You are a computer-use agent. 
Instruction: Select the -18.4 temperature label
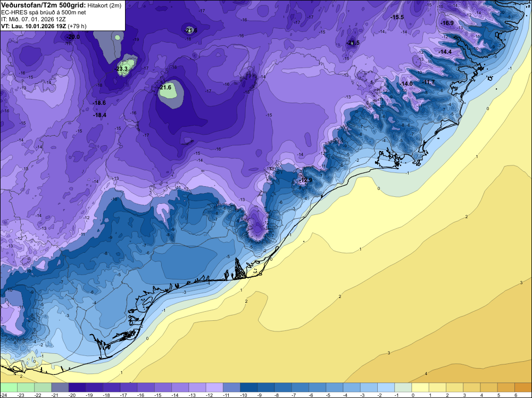pos(100,115)
